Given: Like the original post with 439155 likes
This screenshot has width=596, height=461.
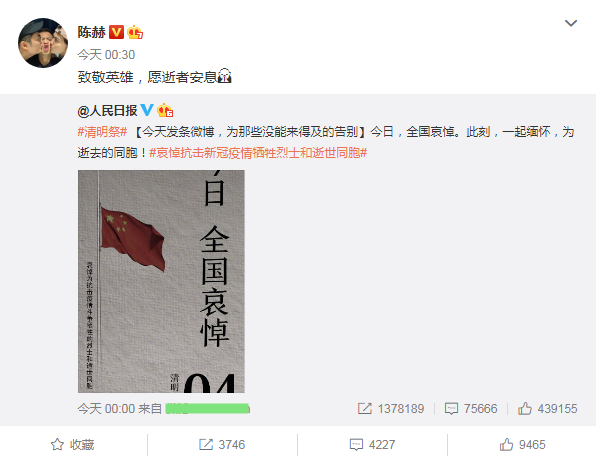Looking at the screenshot, I should tap(547, 409).
